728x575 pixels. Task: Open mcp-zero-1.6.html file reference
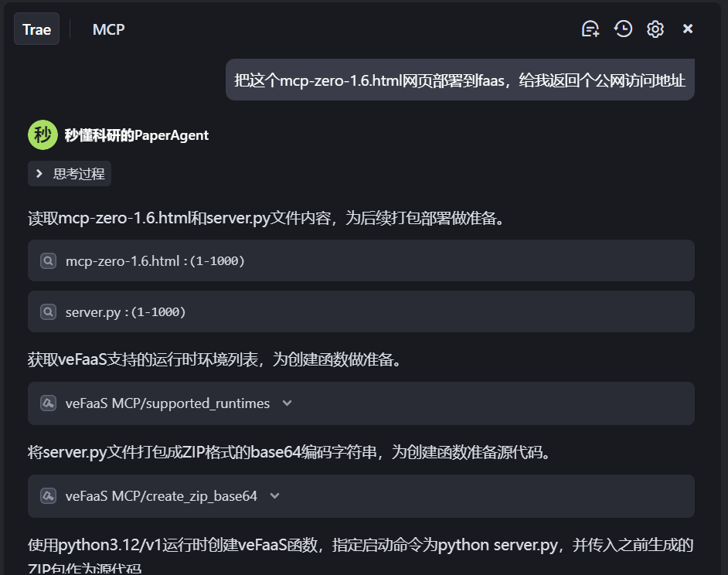point(361,260)
